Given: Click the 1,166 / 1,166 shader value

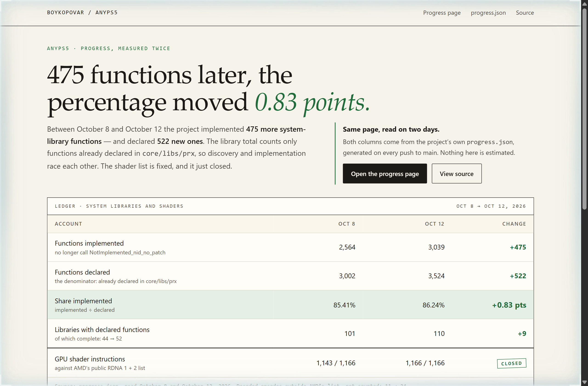Looking at the screenshot, I should 425,363.
